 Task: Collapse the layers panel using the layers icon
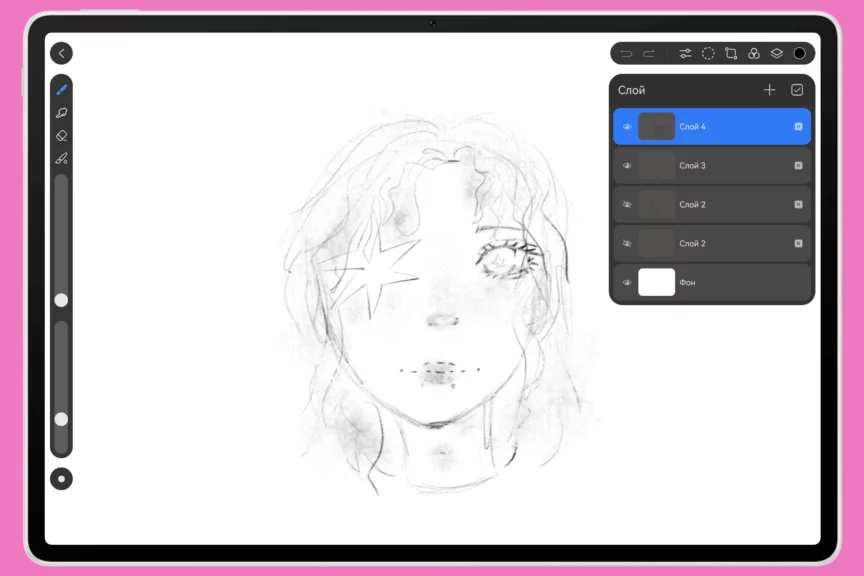pyautogui.click(x=777, y=53)
